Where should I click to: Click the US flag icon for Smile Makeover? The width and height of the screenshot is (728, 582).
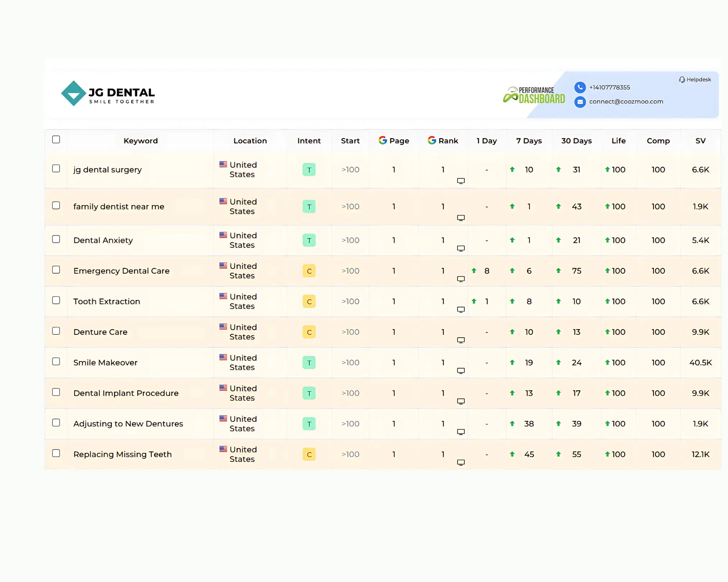pyautogui.click(x=223, y=357)
